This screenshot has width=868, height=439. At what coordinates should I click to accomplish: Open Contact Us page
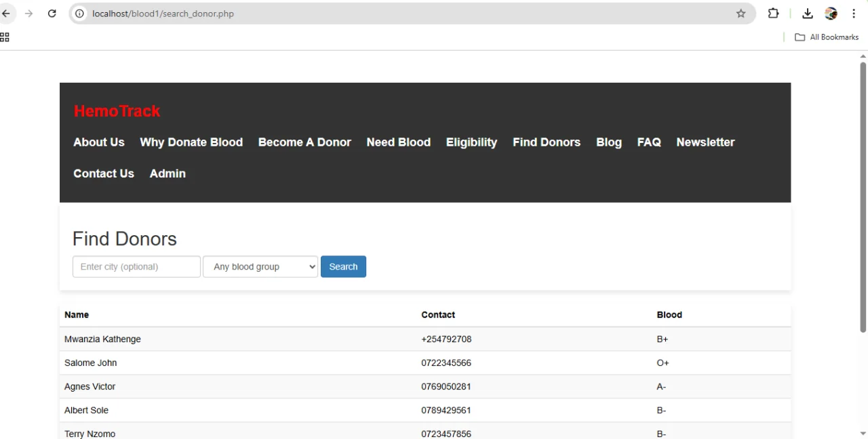[x=104, y=173]
